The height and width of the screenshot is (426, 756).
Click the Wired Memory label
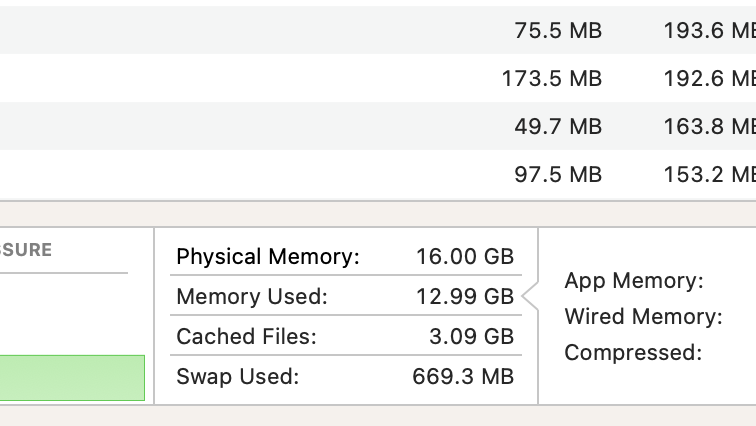pos(643,317)
